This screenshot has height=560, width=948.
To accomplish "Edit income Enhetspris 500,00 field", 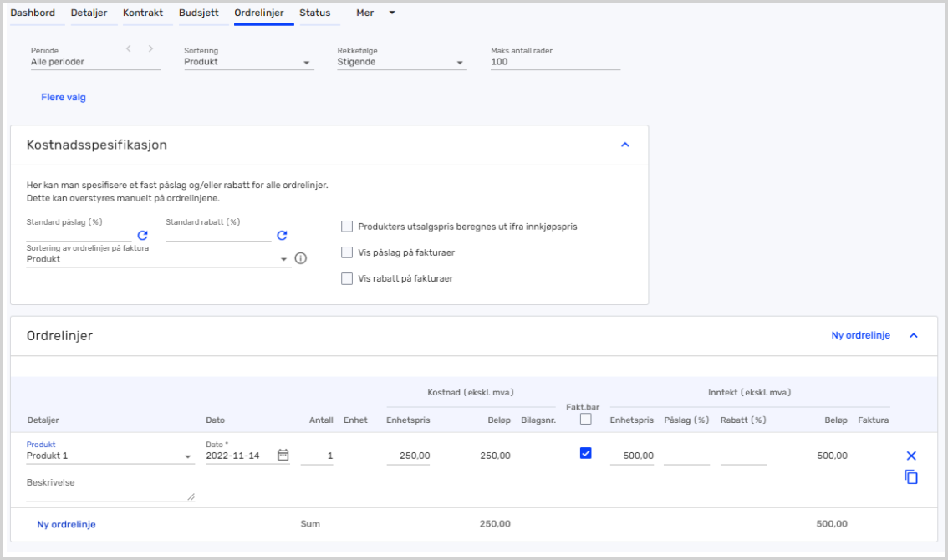I will (x=632, y=456).
